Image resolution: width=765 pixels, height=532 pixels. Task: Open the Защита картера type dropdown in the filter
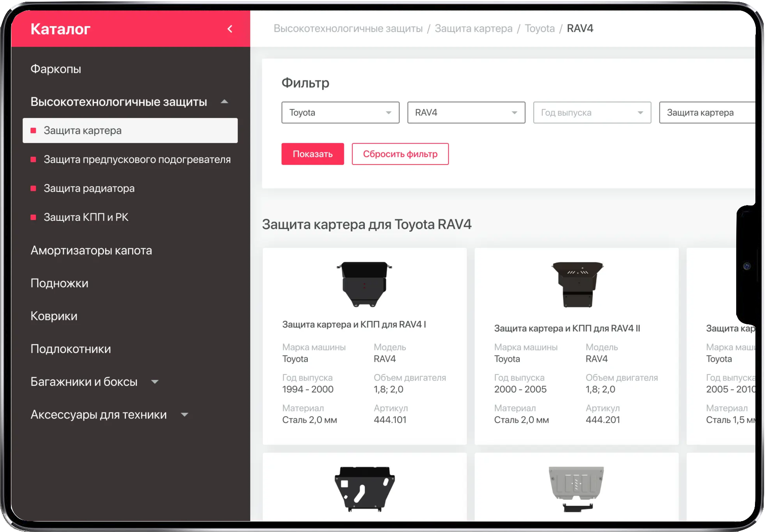(x=706, y=113)
